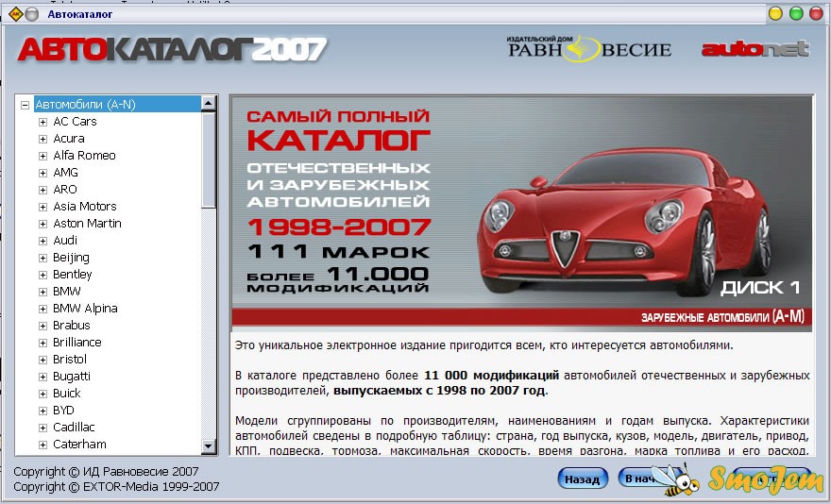The image size is (831, 504).
Task: Expand the Cadillac tree node
Action: pyautogui.click(x=42, y=428)
